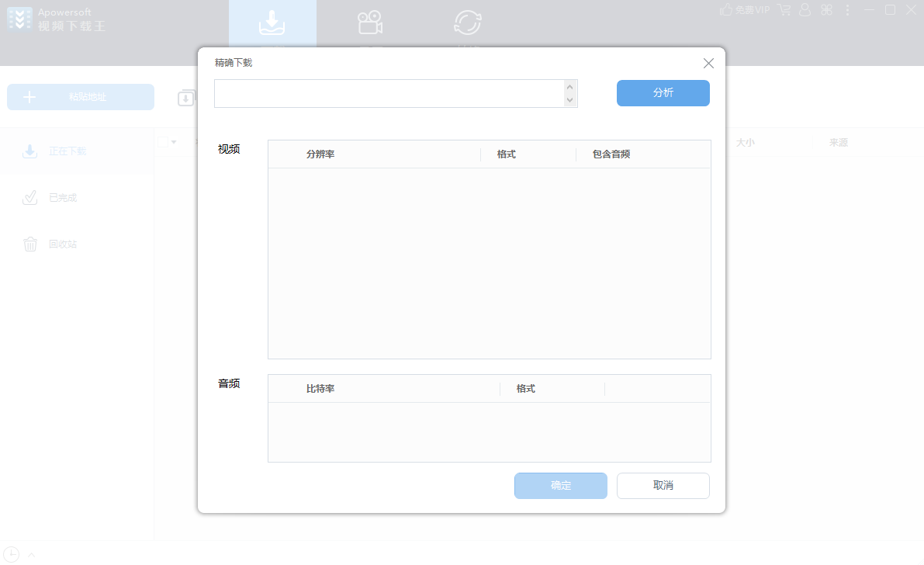Open the 已完成 completed list
This screenshot has width=924, height=565.
pos(63,198)
